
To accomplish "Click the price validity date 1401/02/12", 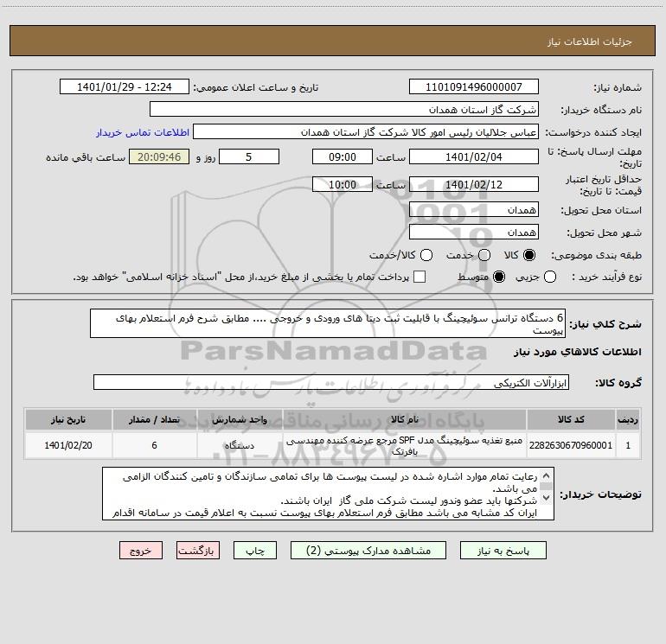I will tap(474, 185).
